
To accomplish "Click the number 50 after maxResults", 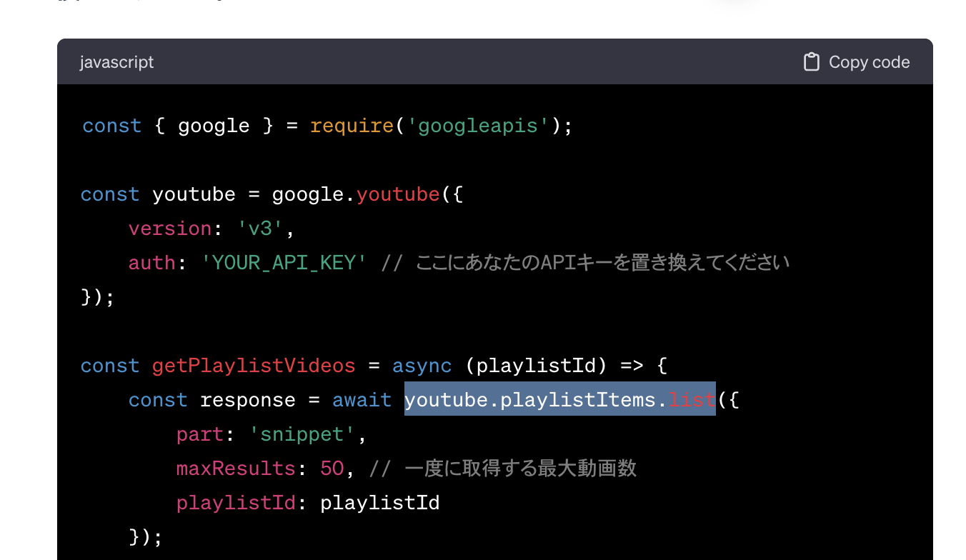I will (332, 469).
